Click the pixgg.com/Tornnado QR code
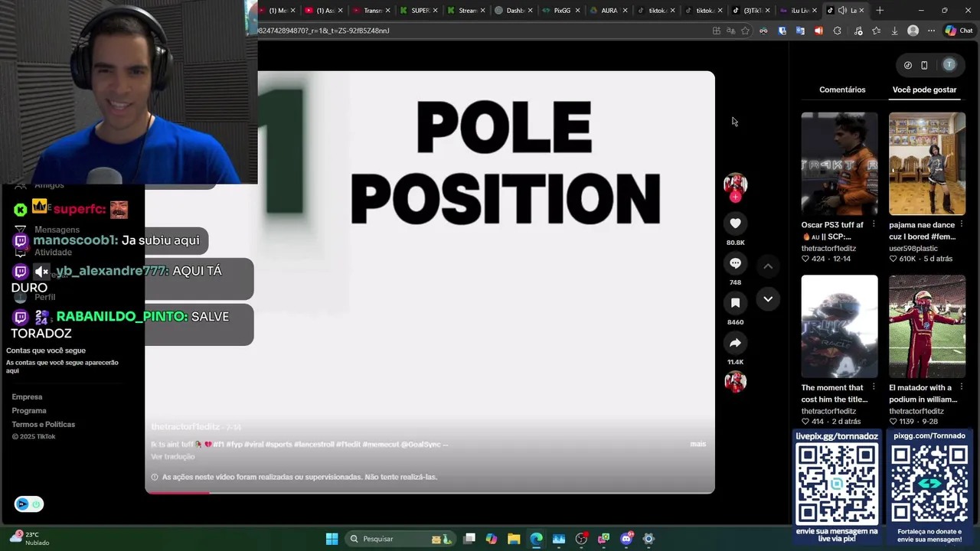Viewport: 980px width, 551px height. pyautogui.click(x=929, y=484)
